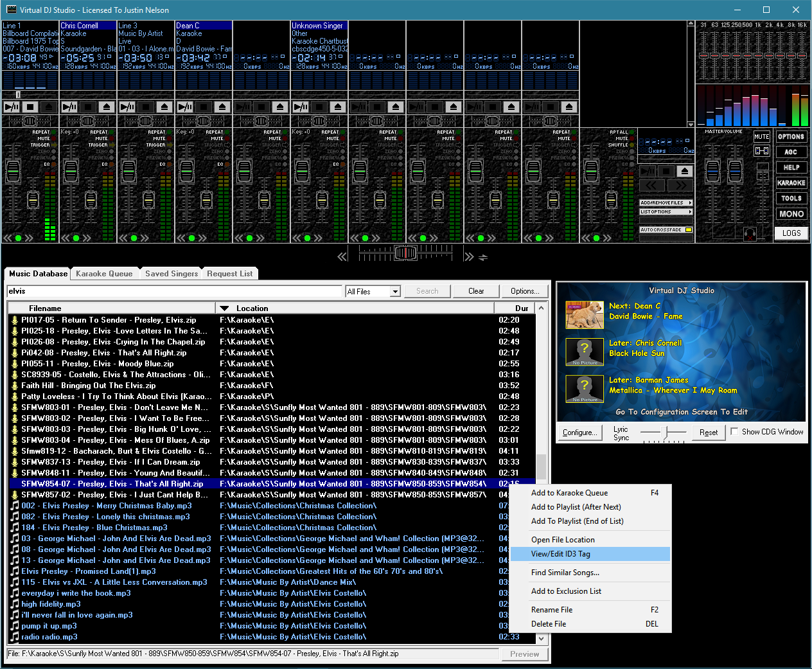Switch to the Karaoke Queue tab
This screenshot has height=669, width=812.
click(x=104, y=273)
